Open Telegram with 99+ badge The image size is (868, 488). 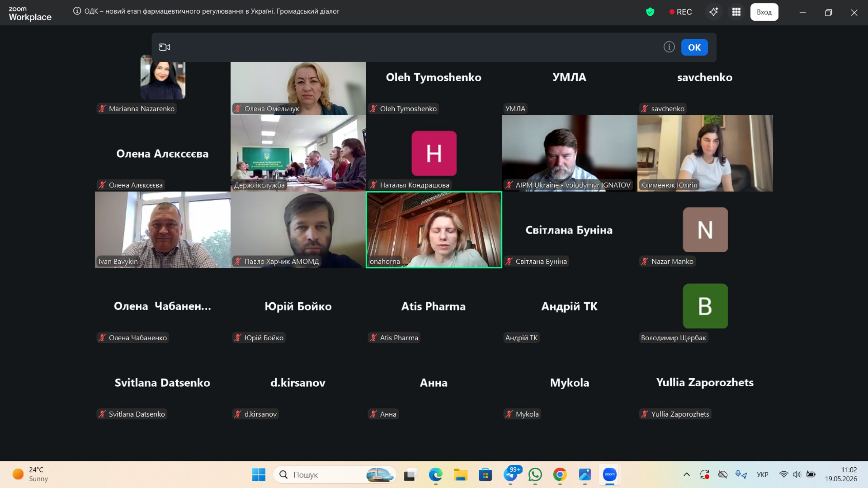coord(511,474)
